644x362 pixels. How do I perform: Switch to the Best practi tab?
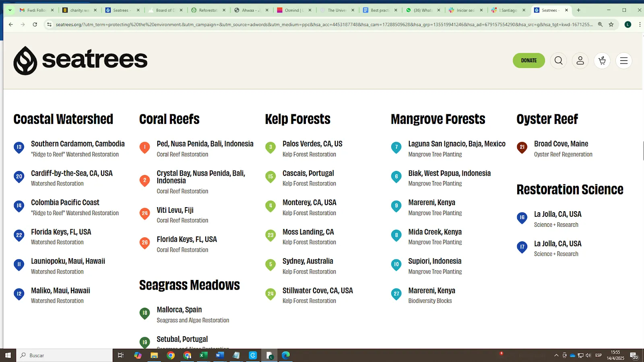click(380, 10)
